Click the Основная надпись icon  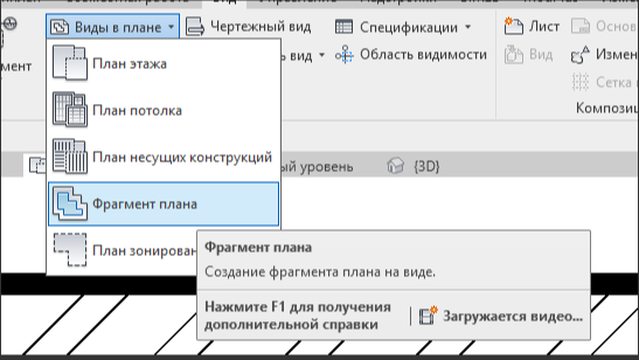point(581,26)
